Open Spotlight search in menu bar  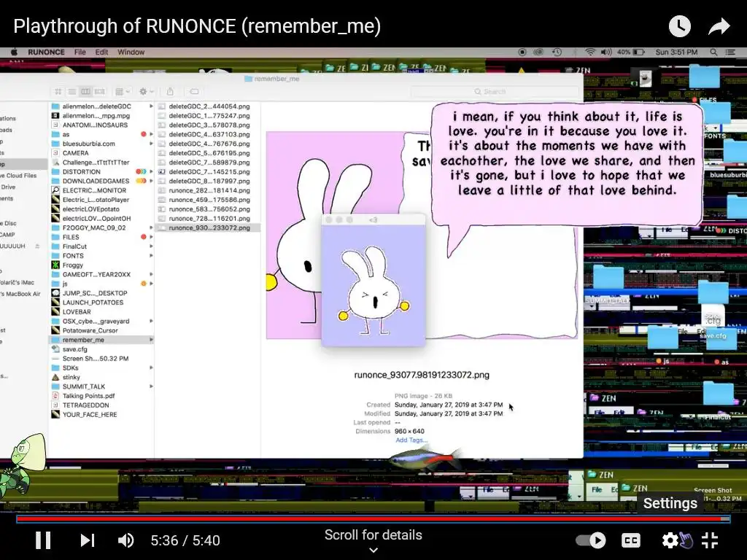click(x=713, y=52)
